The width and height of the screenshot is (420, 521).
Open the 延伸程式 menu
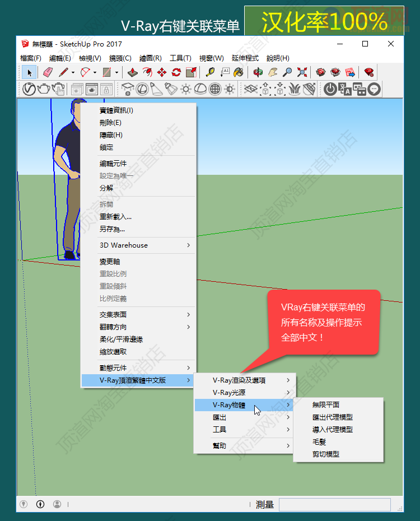(x=245, y=58)
